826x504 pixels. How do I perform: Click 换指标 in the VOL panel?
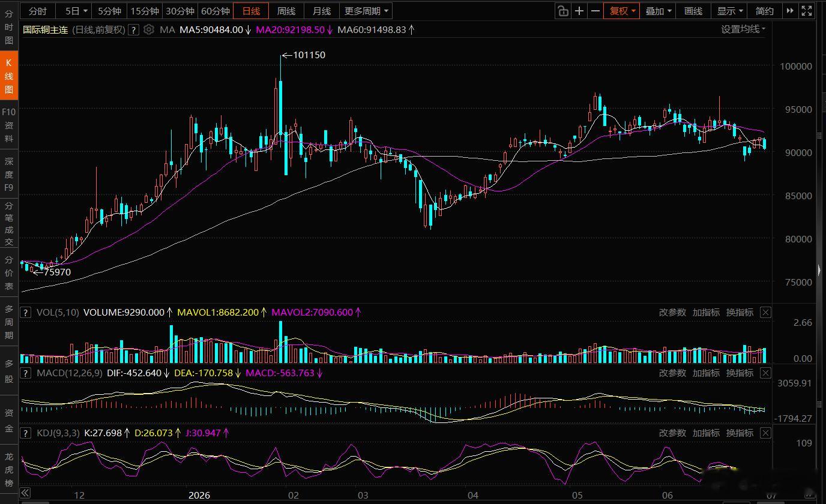740,312
